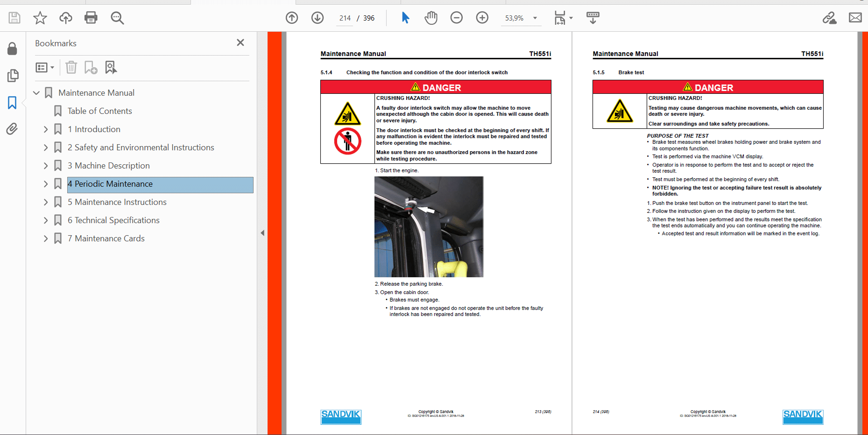
Task: Click the '2. Release the parking brake.' step
Action: click(x=409, y=284)
